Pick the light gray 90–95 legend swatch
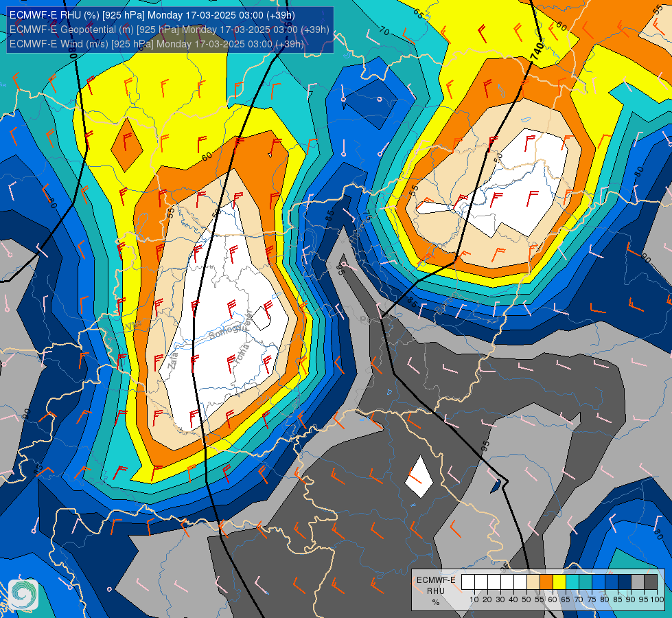Image resolution: width=672 pixels, height=618 pixels. point(637,582)
